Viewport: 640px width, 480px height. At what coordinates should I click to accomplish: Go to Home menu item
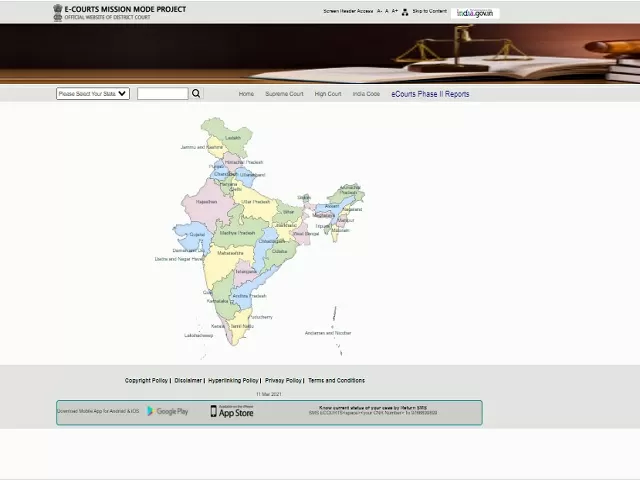click(x=246, y=94)
